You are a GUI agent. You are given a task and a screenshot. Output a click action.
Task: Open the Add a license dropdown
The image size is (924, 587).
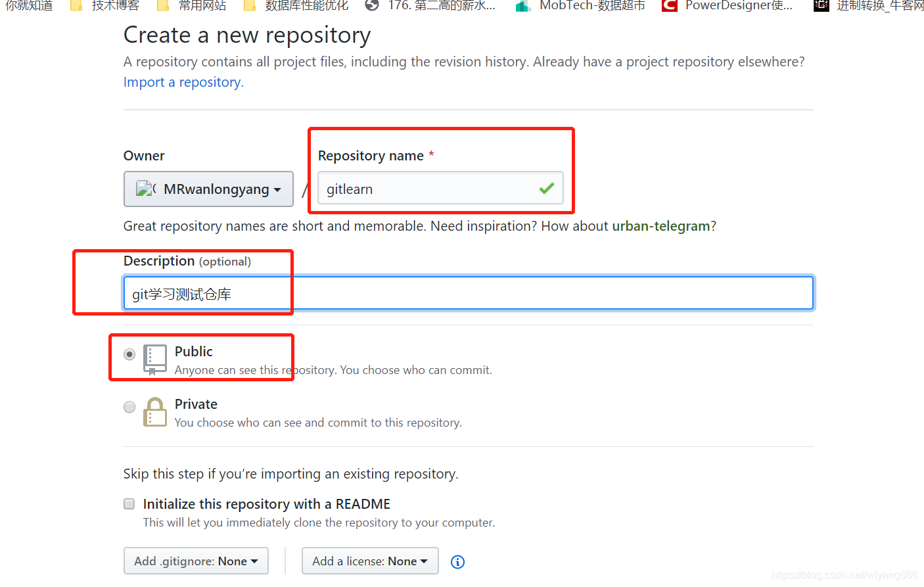370,561
